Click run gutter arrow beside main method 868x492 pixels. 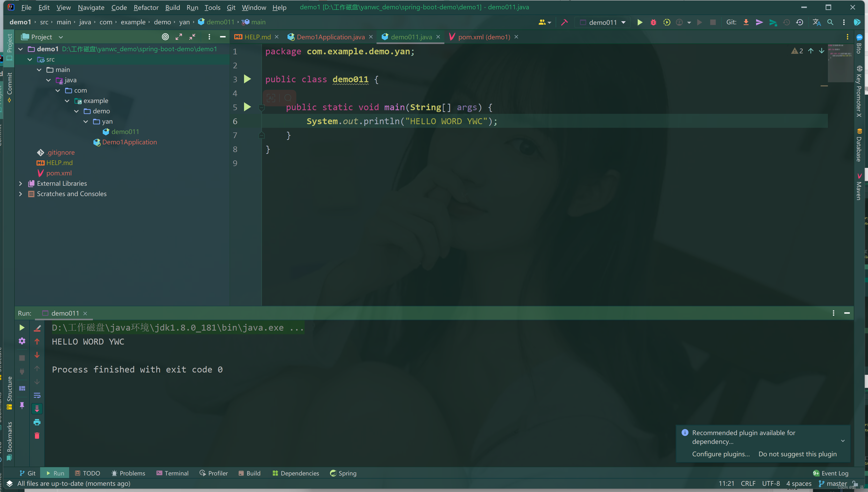[247, 107]
